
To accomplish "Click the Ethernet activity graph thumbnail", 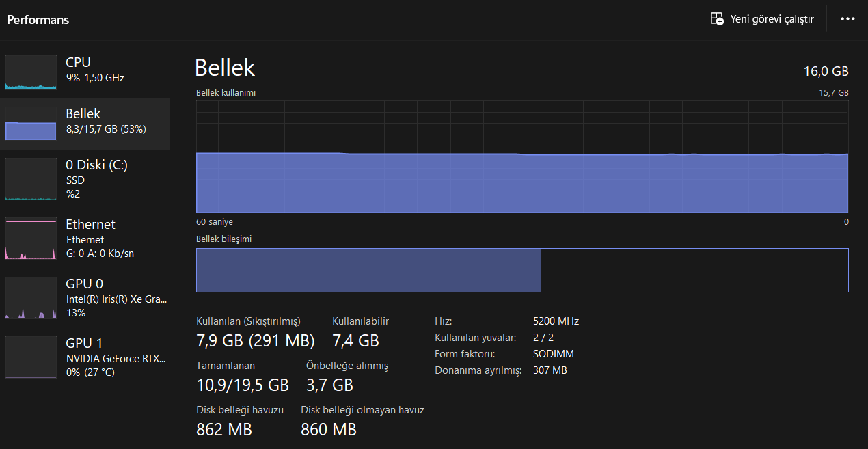I will pyautogui.click(x=31, y=239).
